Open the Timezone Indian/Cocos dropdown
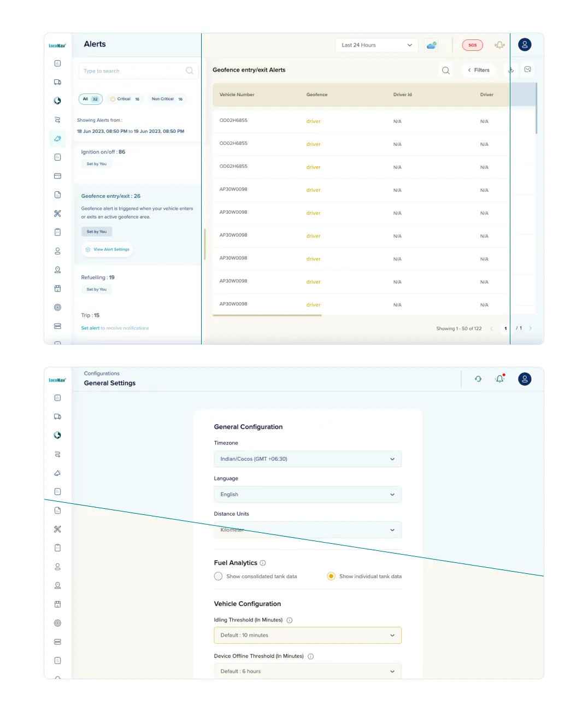588x723 pixels. 308,459
